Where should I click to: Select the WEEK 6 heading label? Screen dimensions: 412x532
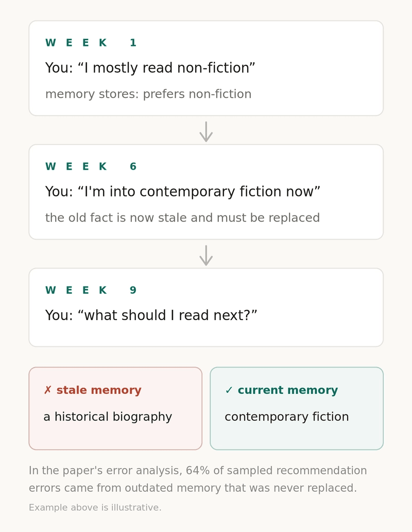(91, 167)
